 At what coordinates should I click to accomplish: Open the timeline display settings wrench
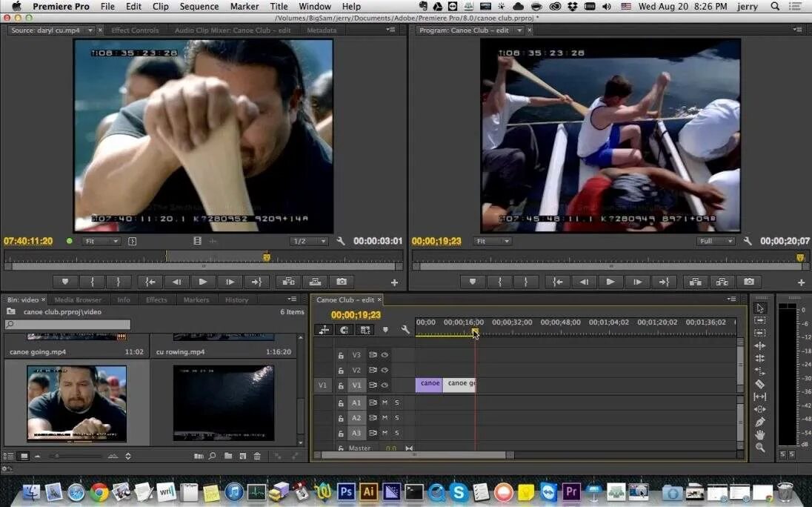[x=405, y=329]
